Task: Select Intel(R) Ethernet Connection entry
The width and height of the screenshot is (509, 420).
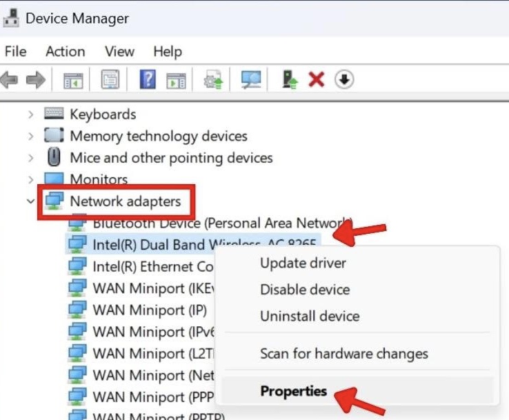Action: [152, 266]
